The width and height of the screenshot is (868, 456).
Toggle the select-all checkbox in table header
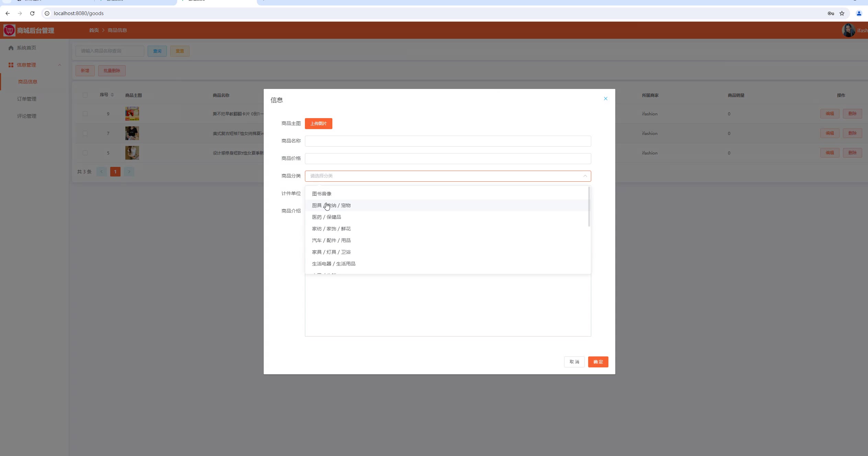click(x=85, y=95)
